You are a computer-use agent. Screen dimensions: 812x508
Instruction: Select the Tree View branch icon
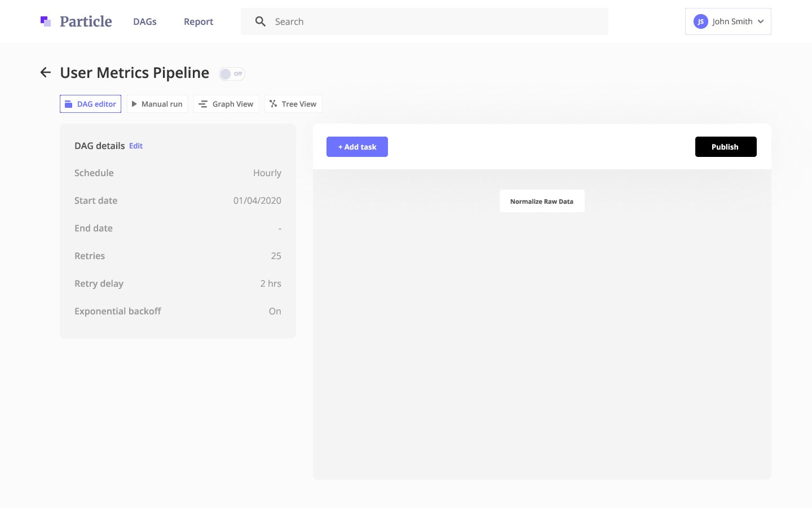pos(272,104)
